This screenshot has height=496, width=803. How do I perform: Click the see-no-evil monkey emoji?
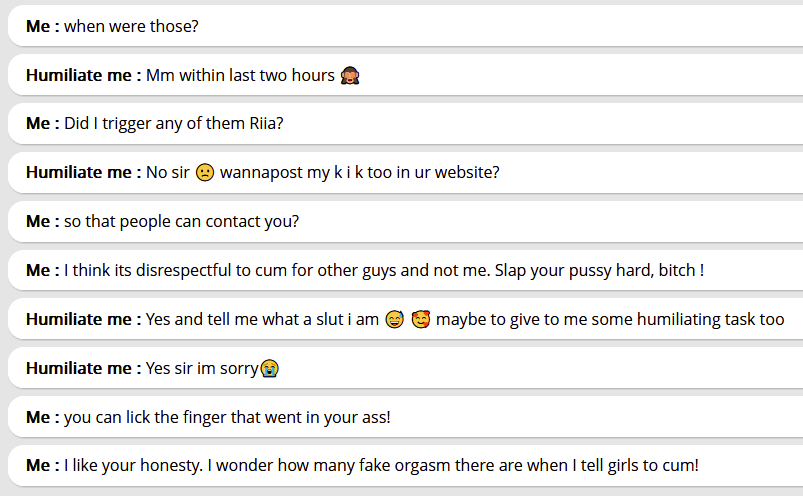[x=349, y=75]
